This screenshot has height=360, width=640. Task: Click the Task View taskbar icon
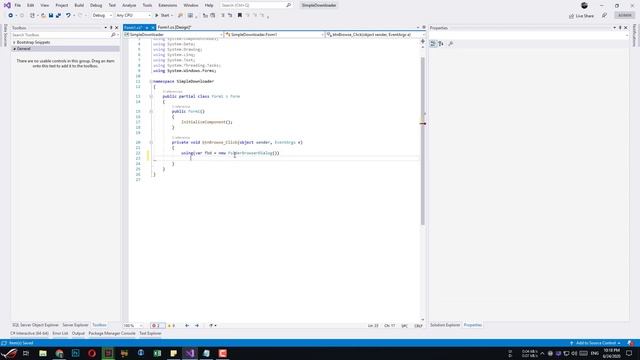(x=26, y=353)
